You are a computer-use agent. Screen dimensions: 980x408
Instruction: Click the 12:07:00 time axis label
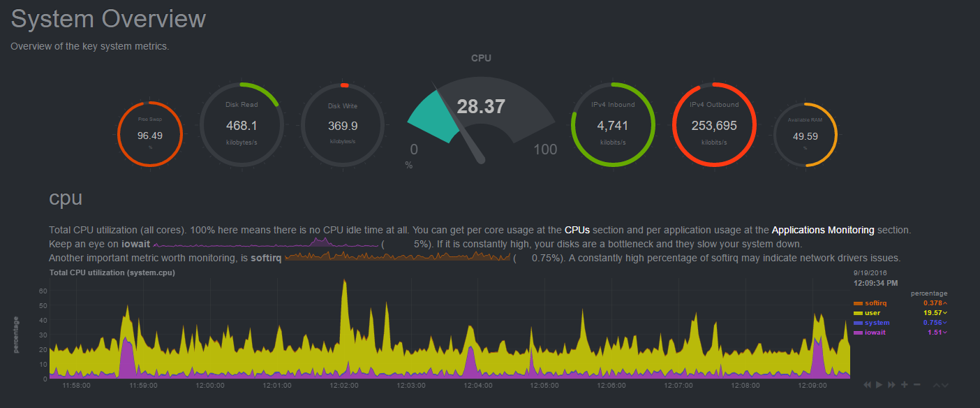click(678, 385)
